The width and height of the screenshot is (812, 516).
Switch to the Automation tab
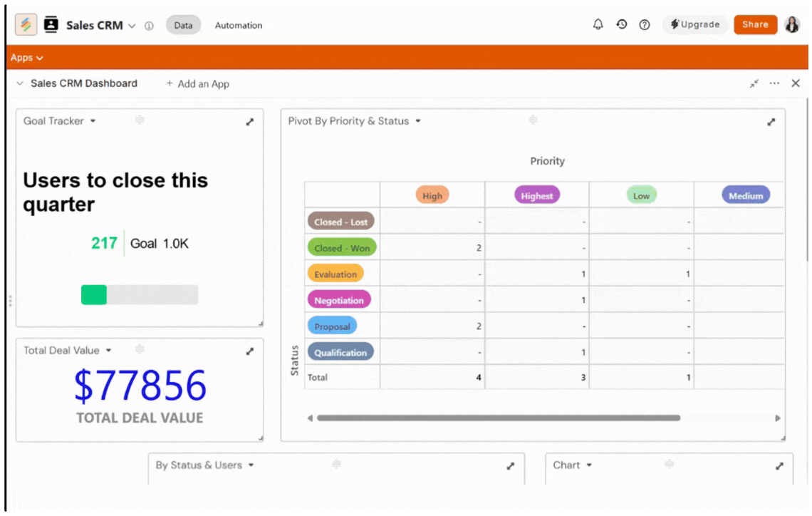239,25
